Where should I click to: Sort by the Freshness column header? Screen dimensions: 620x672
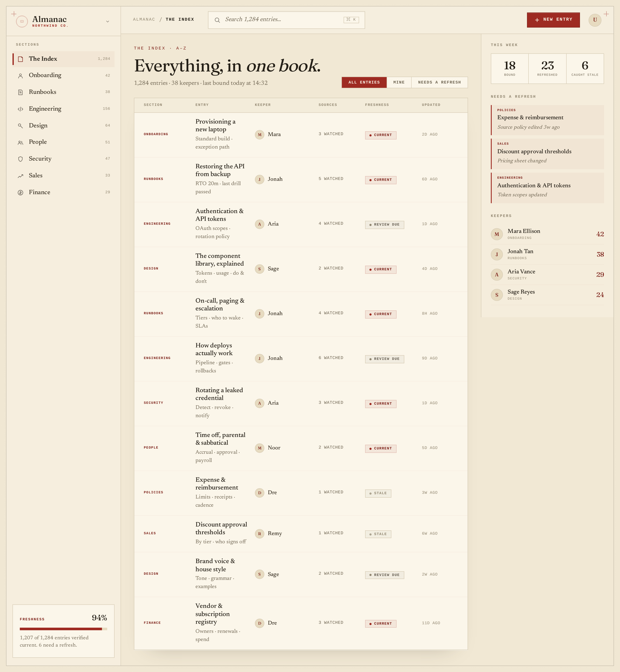pyautogui.click(x=377, y=105)
